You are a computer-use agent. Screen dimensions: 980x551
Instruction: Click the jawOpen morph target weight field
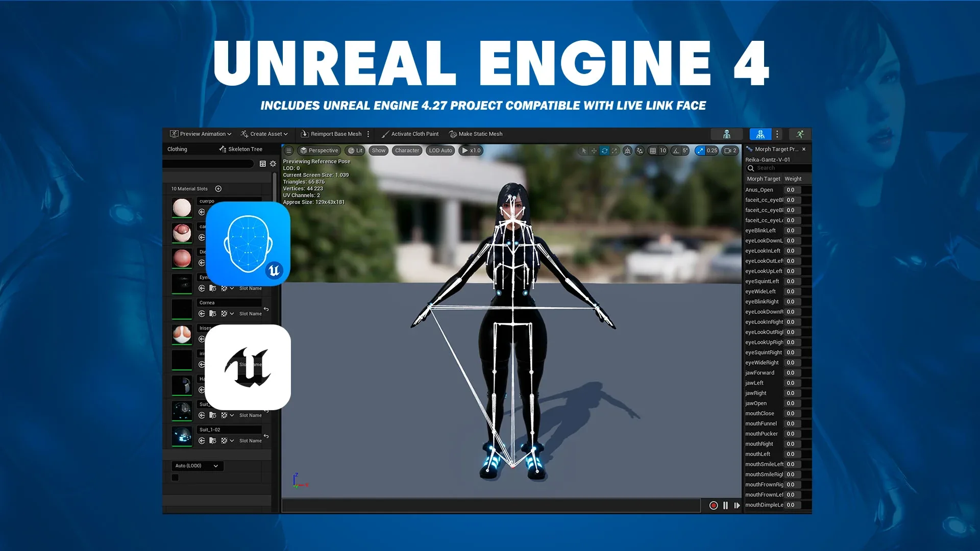(x=793, y=403)
